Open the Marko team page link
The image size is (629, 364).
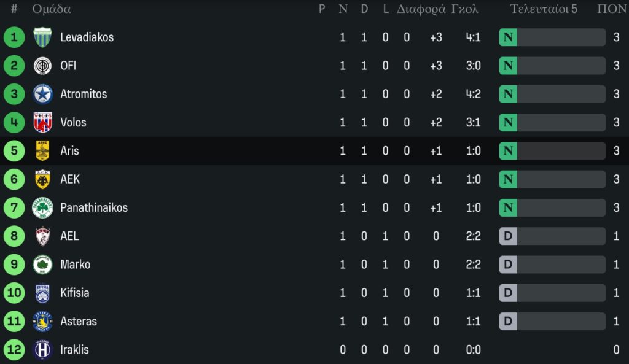(x=75, y=265)
